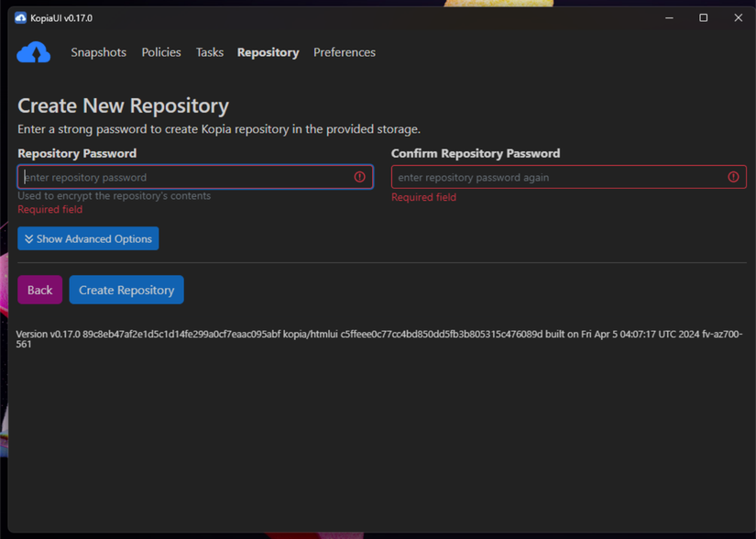Viewport: 756px width, 539px height.
Task: Click 'Required field' under Repository Password
Action: pos(50,209)
